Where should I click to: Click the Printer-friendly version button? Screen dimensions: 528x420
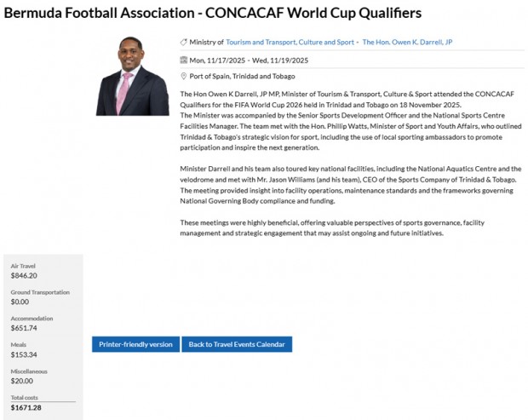135,344
